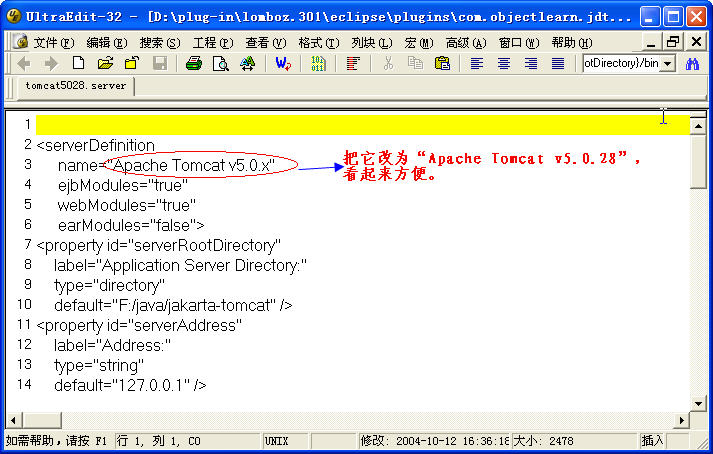
Task: Click the New file icon
Action: pyautogui.click(x=78, y=63)
